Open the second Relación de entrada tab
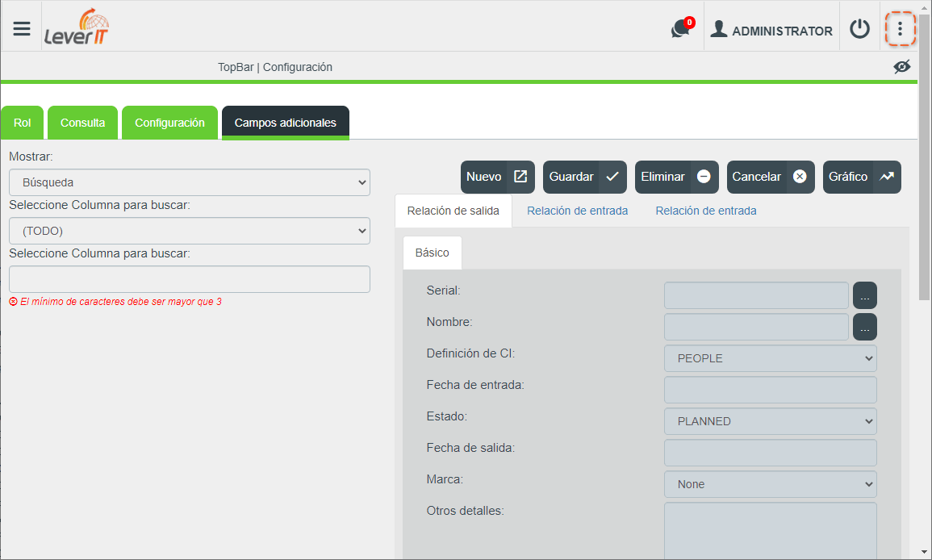Screen dimensions: 932x560 click(706, 211)
